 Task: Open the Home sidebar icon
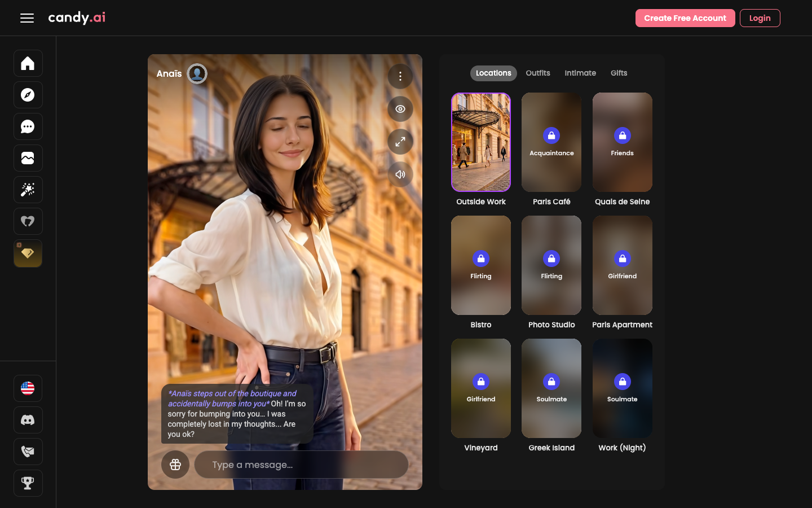tap(28, 63)
